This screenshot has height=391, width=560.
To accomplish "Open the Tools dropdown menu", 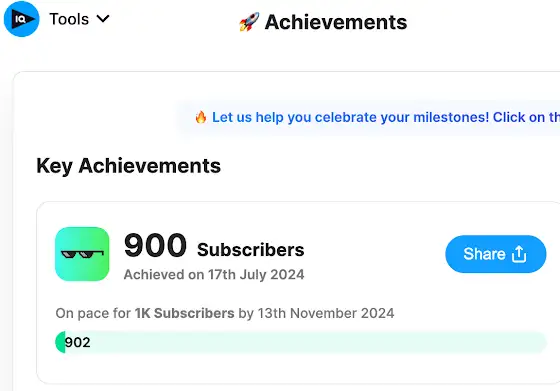I will (x=79, y=19).
